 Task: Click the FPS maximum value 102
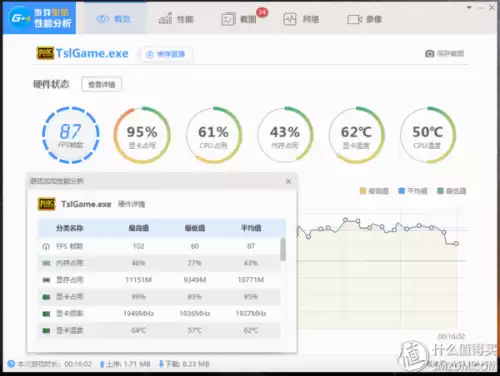tap(139, 246)
